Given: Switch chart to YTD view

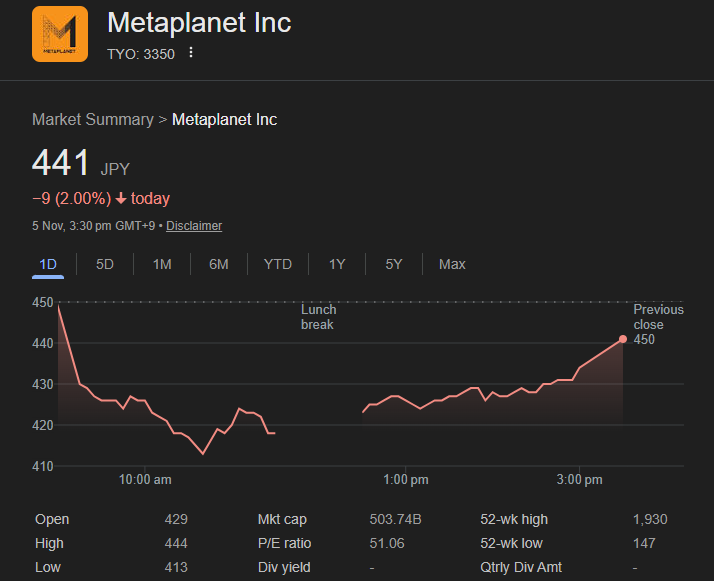Looking at the screenshot, I should tap(278, 264).
